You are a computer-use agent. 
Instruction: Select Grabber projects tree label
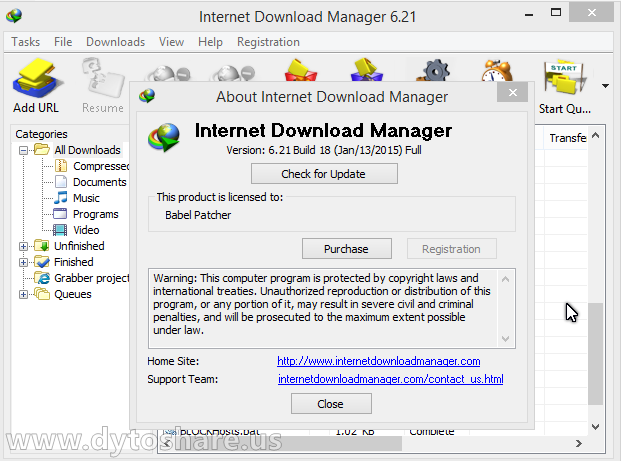pyautogui.click(x=92, y=278)
